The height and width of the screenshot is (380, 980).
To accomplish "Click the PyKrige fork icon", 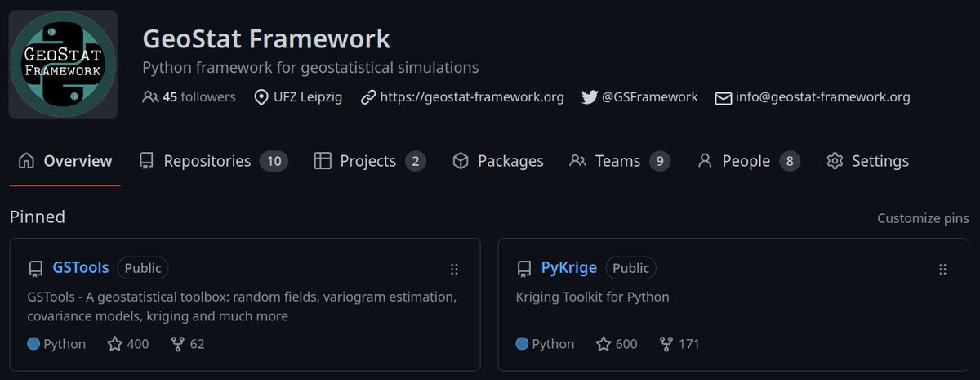I will [x=666, y=344].
